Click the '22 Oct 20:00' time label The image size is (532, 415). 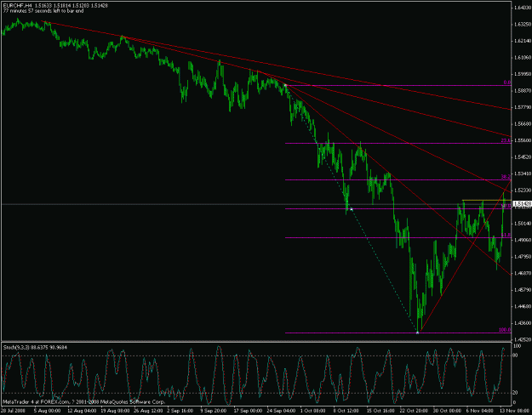pos(414,411)
